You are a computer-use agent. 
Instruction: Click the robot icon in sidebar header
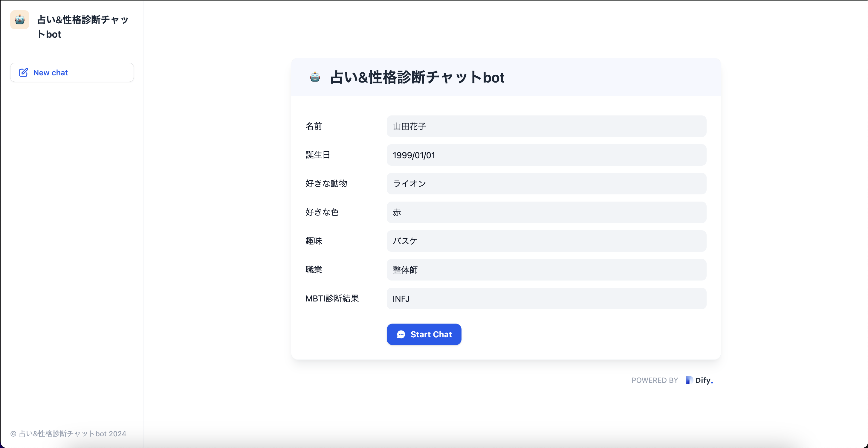click(19, 19)
